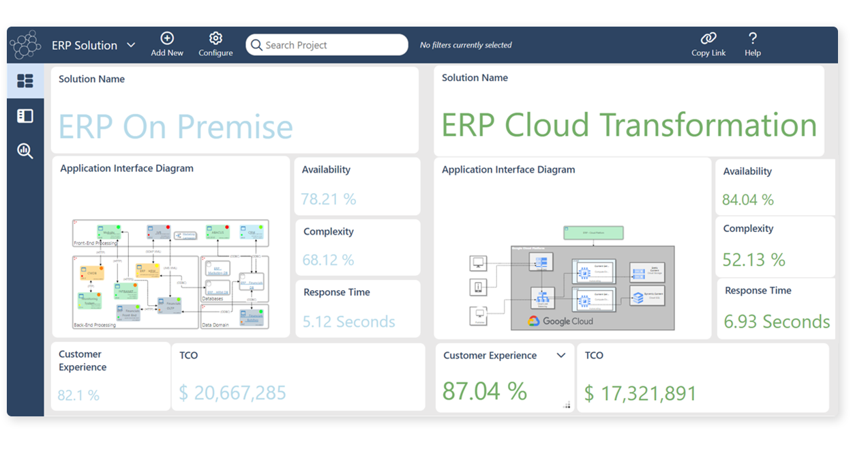Click the Add New plus icon

[167, 38]
